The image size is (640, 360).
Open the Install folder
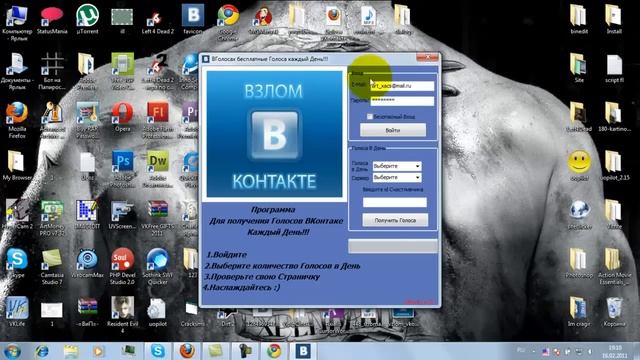tap(613, 19)
